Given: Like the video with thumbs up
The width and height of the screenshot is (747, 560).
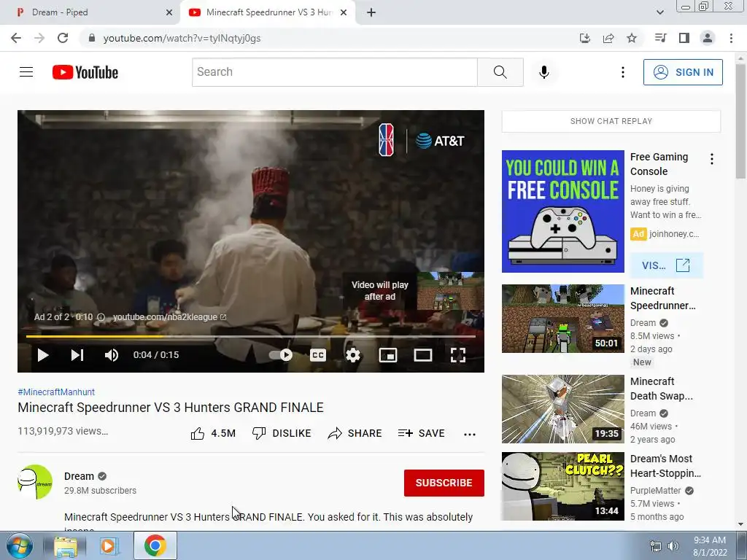Looking at the screenshot, I should pos(213,433).
